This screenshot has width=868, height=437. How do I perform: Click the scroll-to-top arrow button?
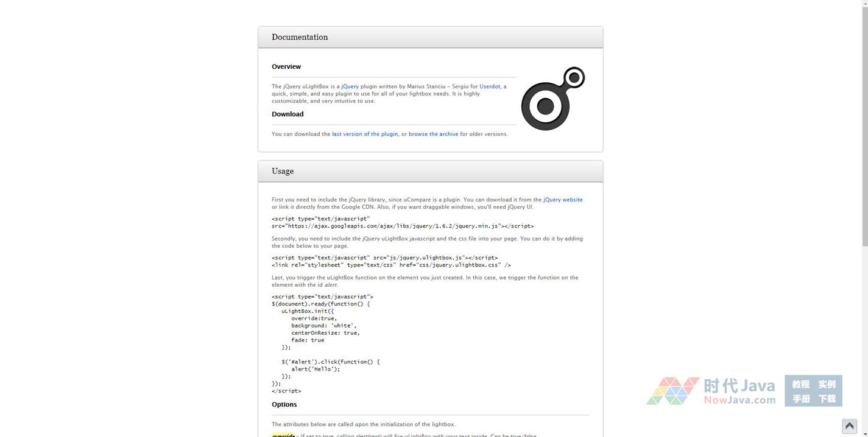(849, 426)
